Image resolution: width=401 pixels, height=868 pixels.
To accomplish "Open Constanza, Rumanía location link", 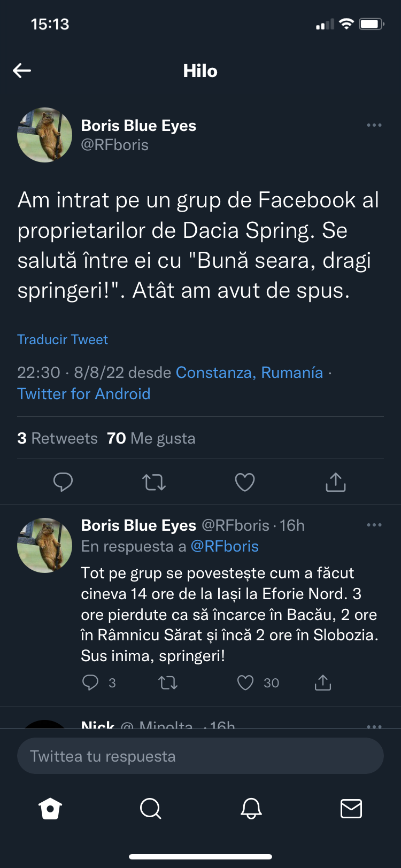I will [x=249, y=372].
